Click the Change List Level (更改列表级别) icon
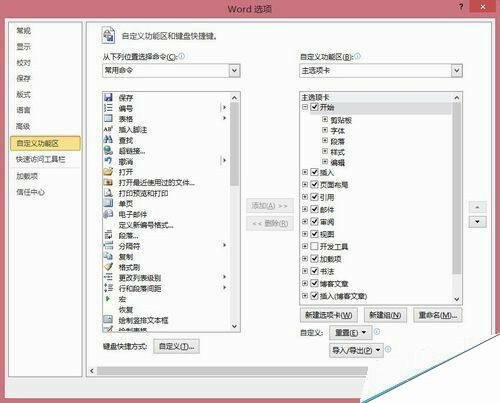This screenshot has height=403, width=500. tap(108, 277)
